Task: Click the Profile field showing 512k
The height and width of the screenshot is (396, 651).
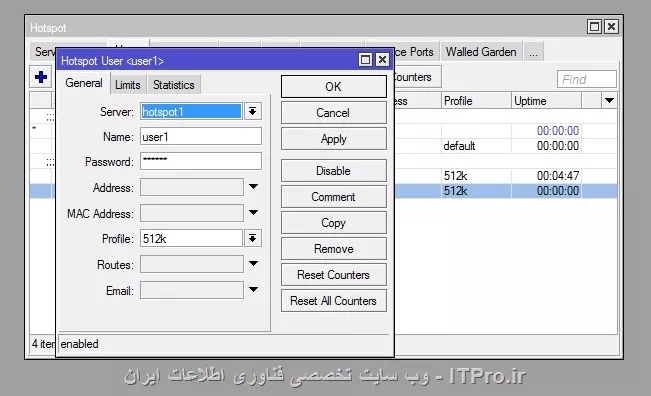Action: pos(191,238)
